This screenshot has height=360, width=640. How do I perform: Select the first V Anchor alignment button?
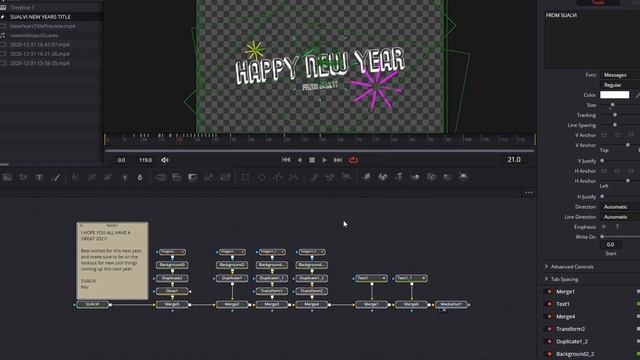click(604, 135)
